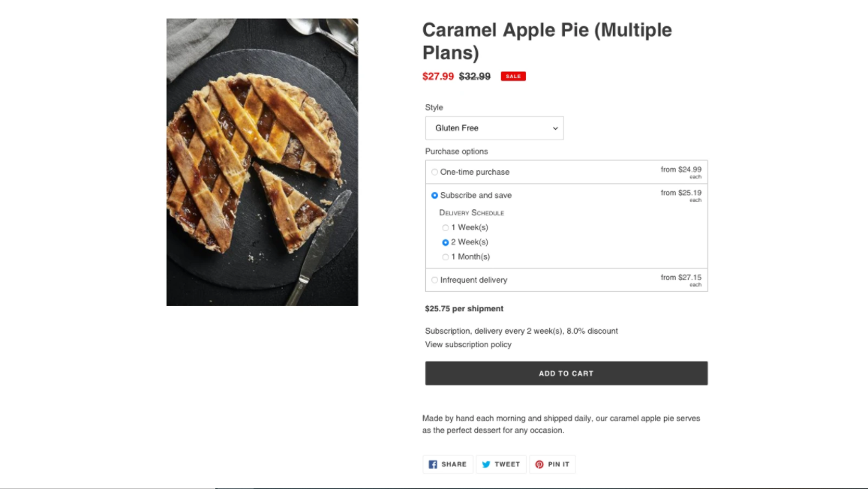Click the from $24.99 one-time price
The width and height of the screenshot is (868, 489).
680,169
